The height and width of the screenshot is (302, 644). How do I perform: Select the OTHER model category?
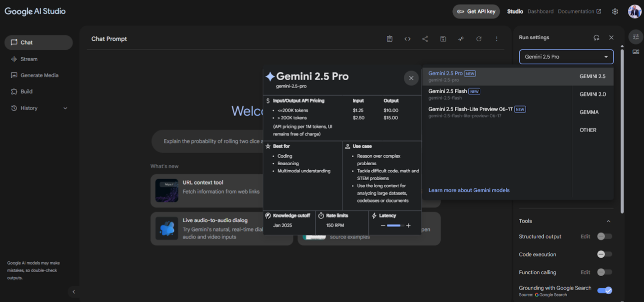click(588, 130)
